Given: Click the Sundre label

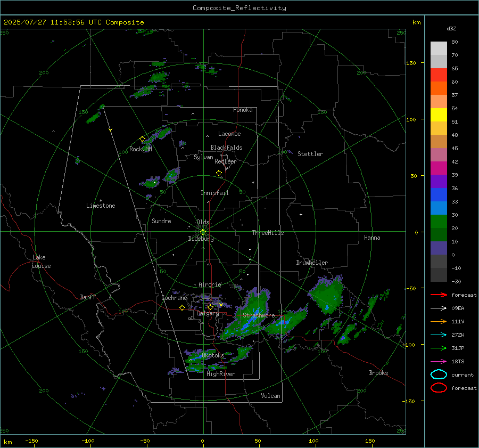Looking at the screenshot, I should point(162,221).
